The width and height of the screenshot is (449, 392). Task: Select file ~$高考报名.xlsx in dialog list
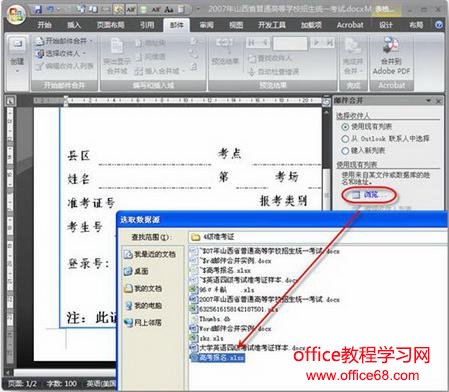[220, 270]
